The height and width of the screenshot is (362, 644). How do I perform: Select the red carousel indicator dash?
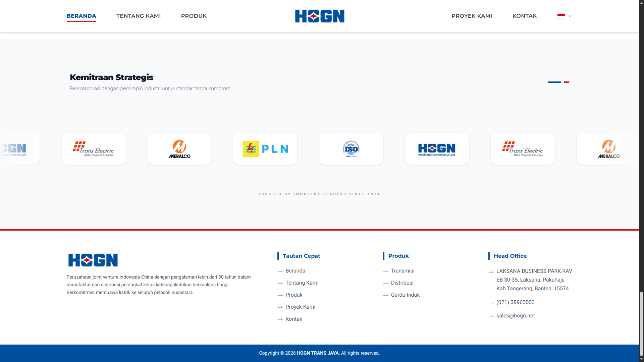(567, 82)
